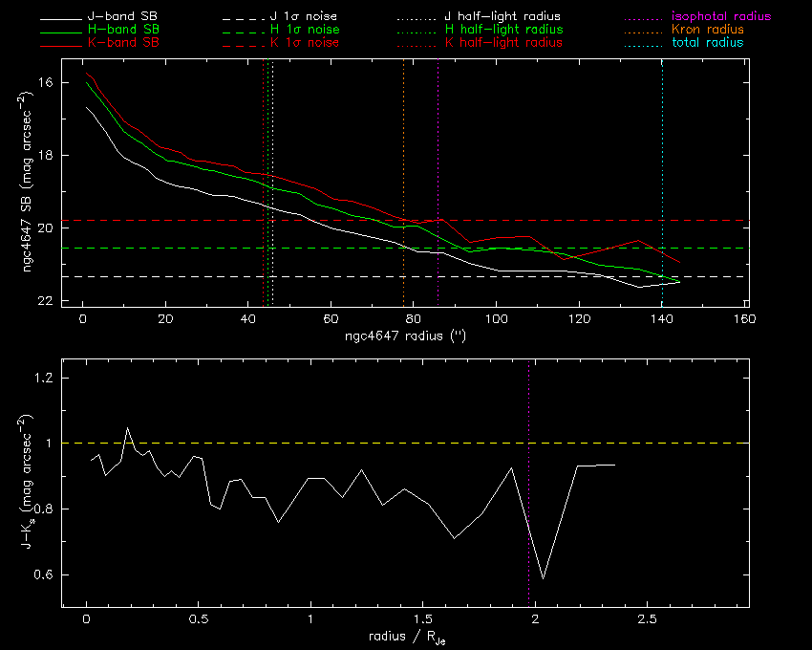
Task: Click the deepest dip of the J-Ks curve
Action: point(544,578)
